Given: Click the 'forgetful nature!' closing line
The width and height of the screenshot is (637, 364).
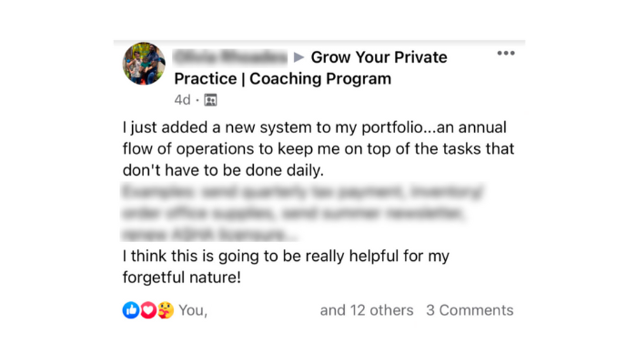Looking at the screenshot, I should click(x=182, y=278).
